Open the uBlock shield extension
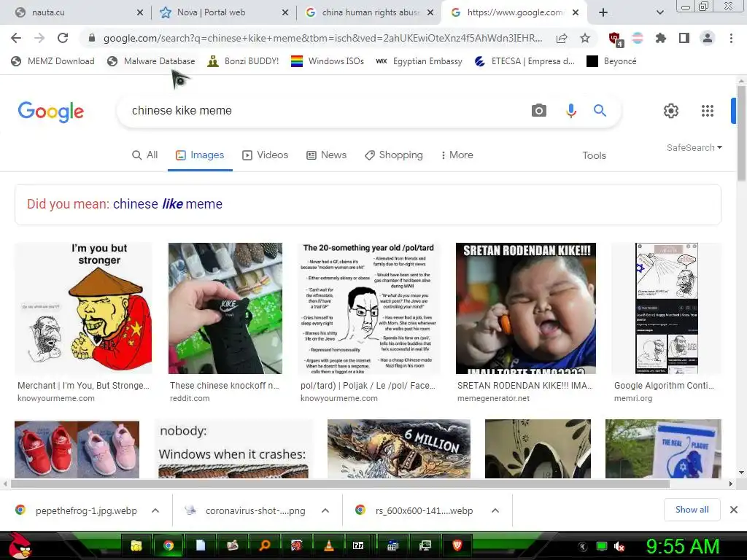 click(x=615, y=39)
